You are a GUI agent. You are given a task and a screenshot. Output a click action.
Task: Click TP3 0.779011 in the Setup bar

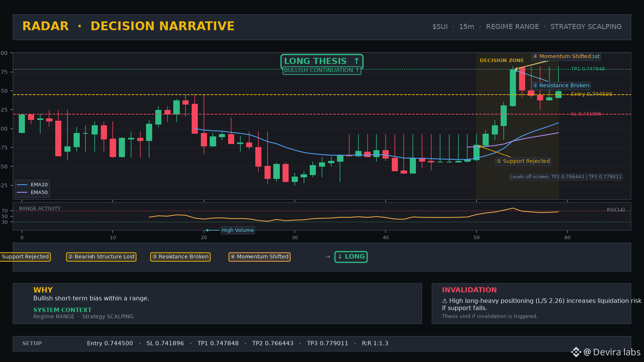tap(328, 344)
